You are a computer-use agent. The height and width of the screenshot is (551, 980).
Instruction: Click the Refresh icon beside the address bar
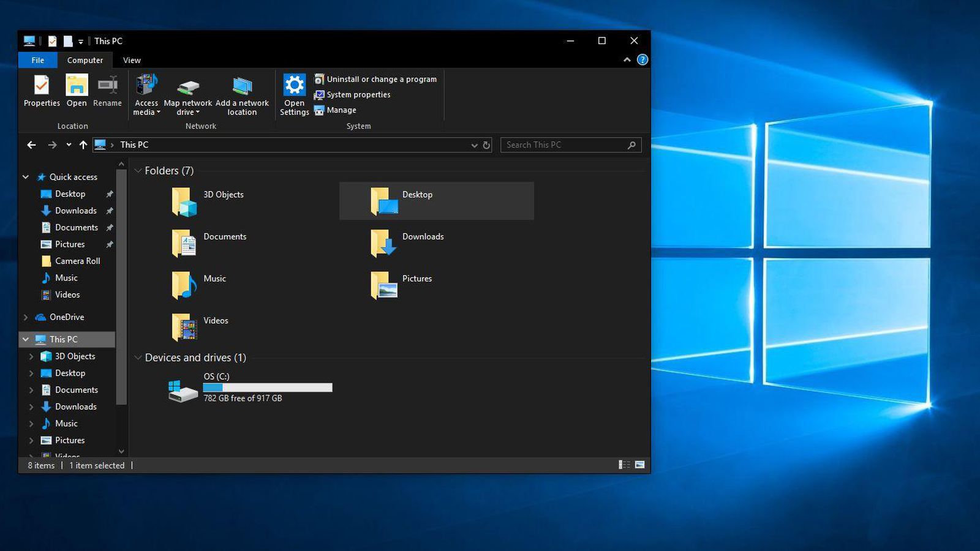coord(486,145)
